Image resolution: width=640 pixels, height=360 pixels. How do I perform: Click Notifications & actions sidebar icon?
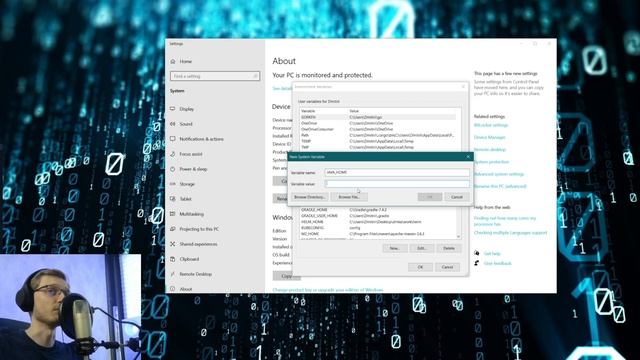coord(173,139)
